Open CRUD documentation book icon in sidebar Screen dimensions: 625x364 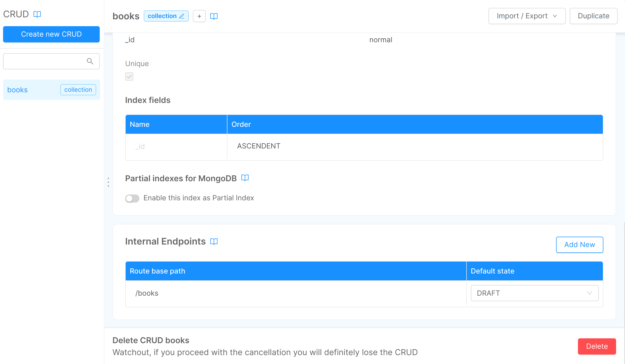(37, 14)
